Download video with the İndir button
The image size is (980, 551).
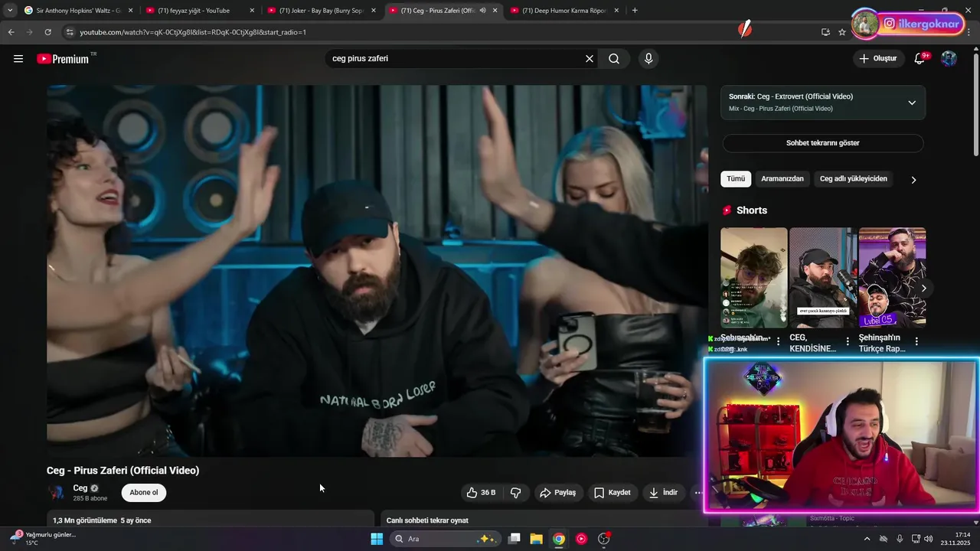click(x=663, y=493)
